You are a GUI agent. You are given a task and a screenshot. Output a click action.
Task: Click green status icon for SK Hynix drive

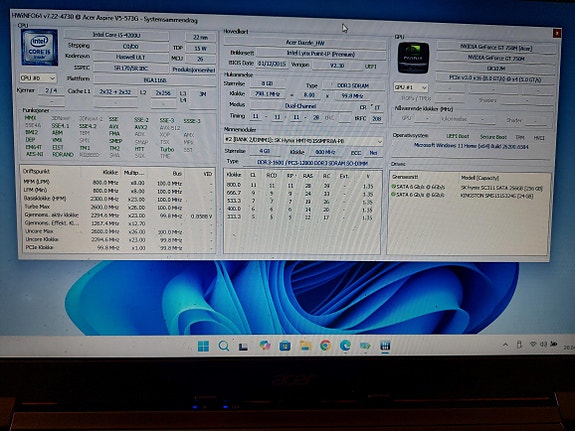[393, 187]
